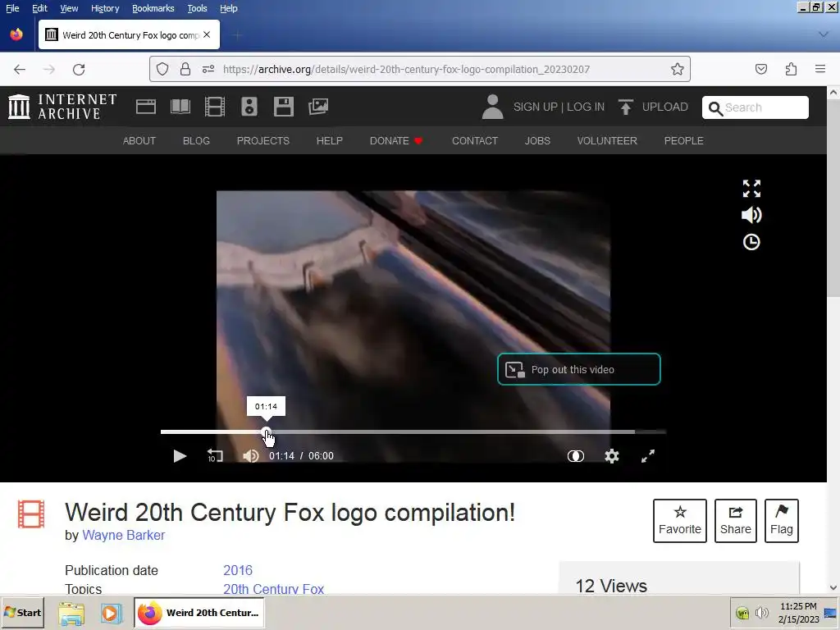
Task: Open the site permissions icon in address bar
Action: pyautogui.click(x=208, y=69)
